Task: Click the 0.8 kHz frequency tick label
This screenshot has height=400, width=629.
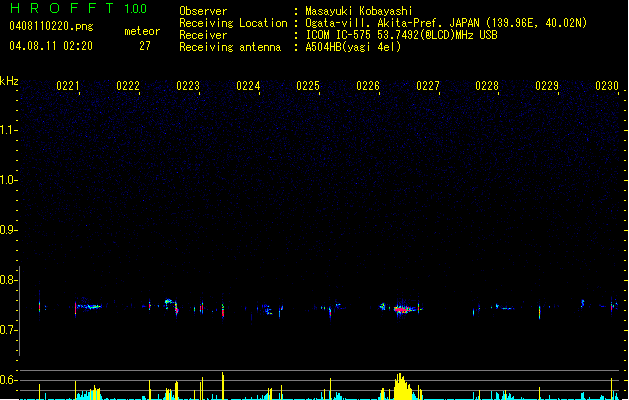Action: click(8, 280)
